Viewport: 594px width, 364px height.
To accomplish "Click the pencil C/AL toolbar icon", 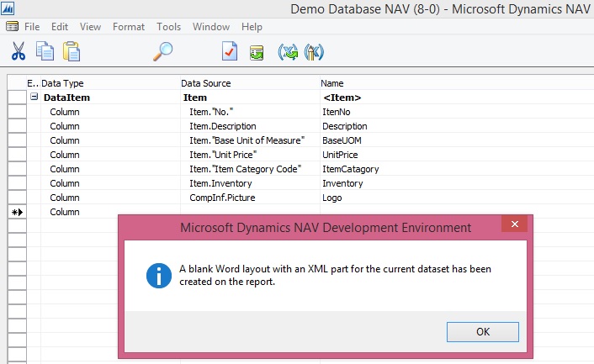I will [314, 52].
